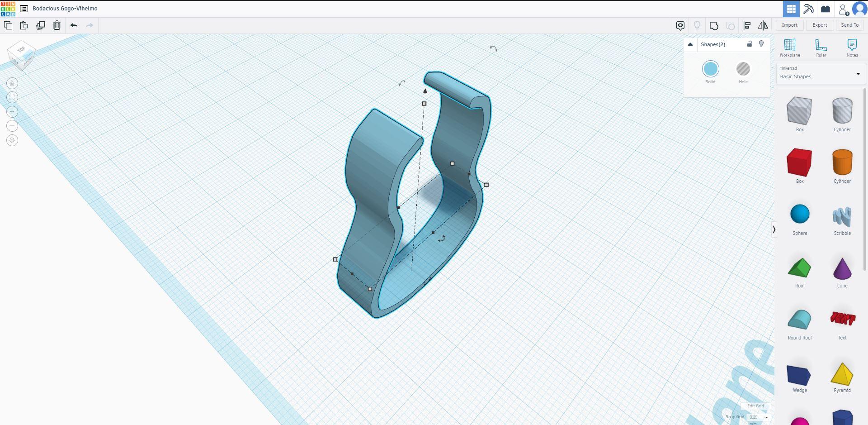Undo the last action
The height and width of the screenshot is (425, 868).
coord(74,25)
